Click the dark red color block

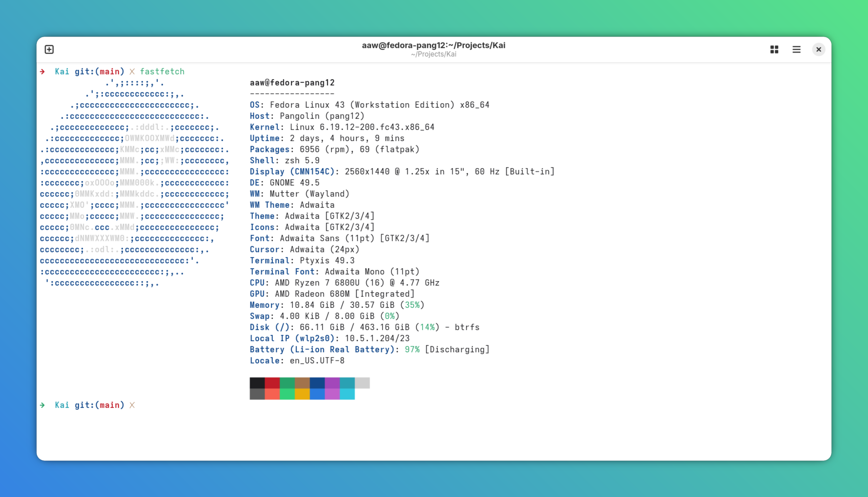pyautogui.click(x=272, y=383)
